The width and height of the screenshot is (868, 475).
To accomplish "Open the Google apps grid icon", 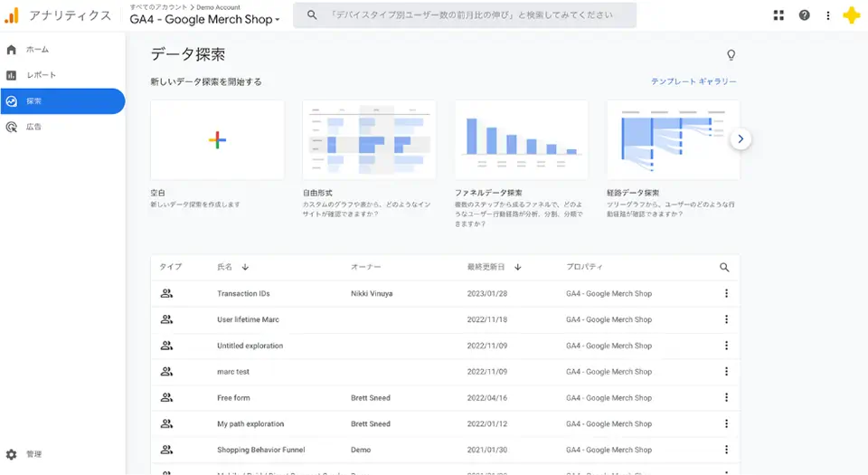I will [778, 15].
